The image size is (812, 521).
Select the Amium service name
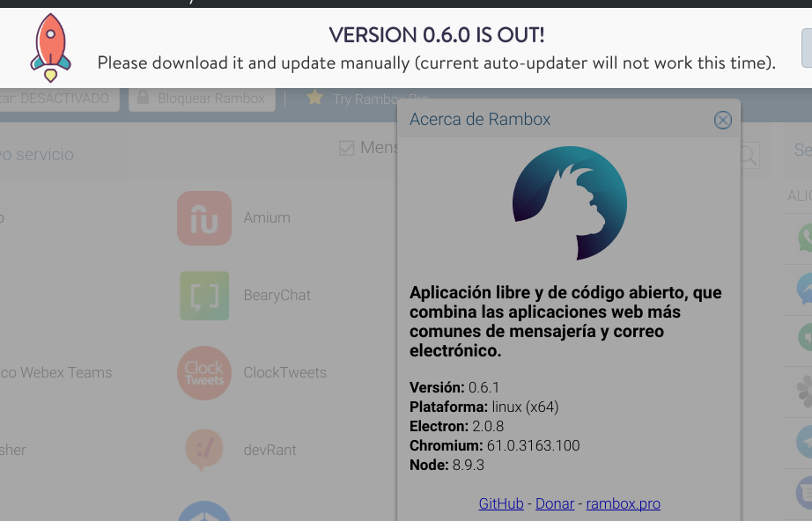pos(267,217)
